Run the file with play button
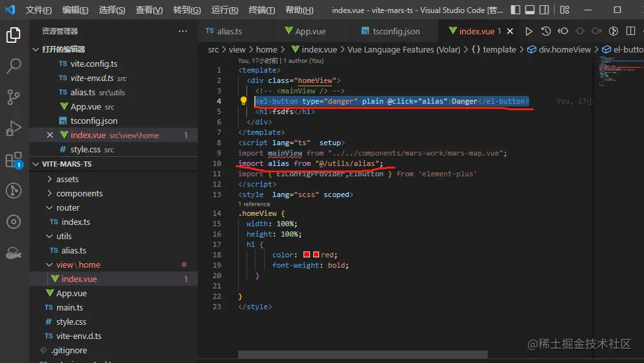Viewport: 644px width, 363px height. 529,31
